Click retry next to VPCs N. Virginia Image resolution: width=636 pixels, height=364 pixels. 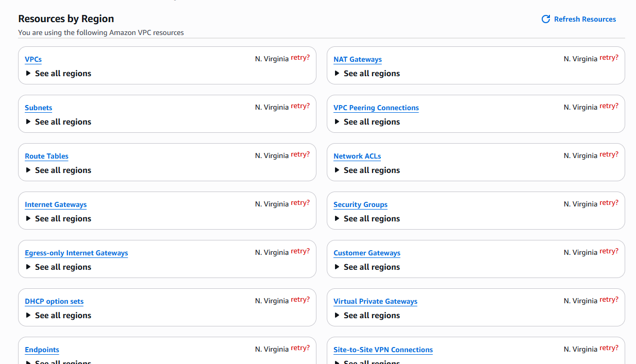point(300,58)
